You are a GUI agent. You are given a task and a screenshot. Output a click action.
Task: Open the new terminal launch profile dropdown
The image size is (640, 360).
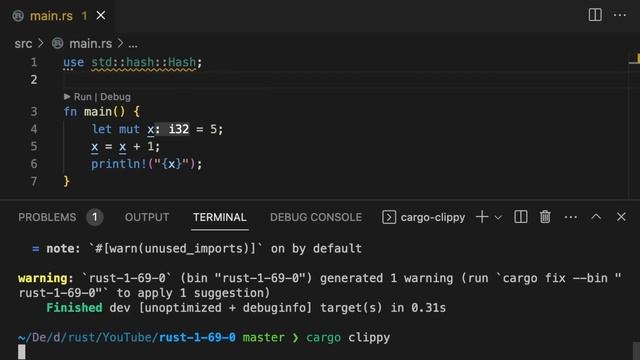point(498,218)
